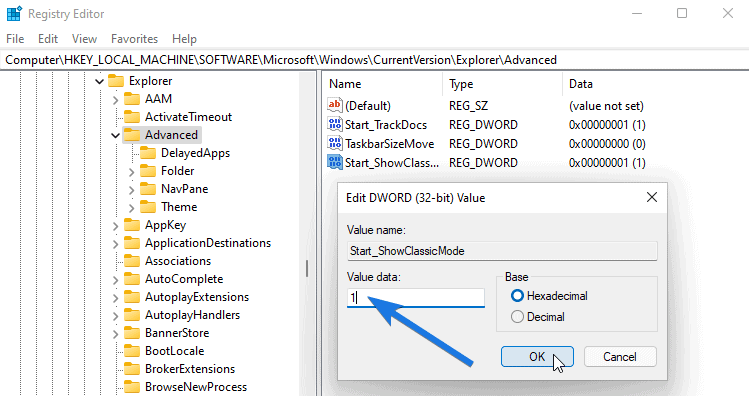749x396 pixels.
Task: Cancel the Edit DWORD dialog
Action: pos(620,357)
